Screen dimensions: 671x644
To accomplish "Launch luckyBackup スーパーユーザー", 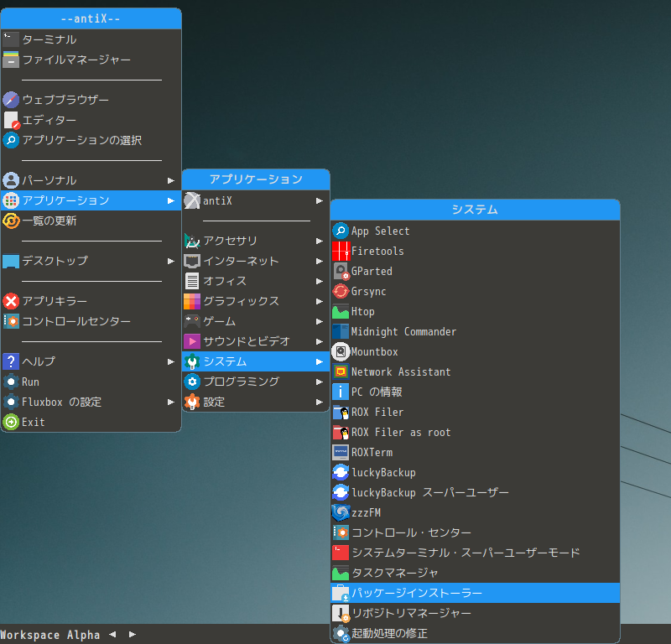I will tap(475, 492).
